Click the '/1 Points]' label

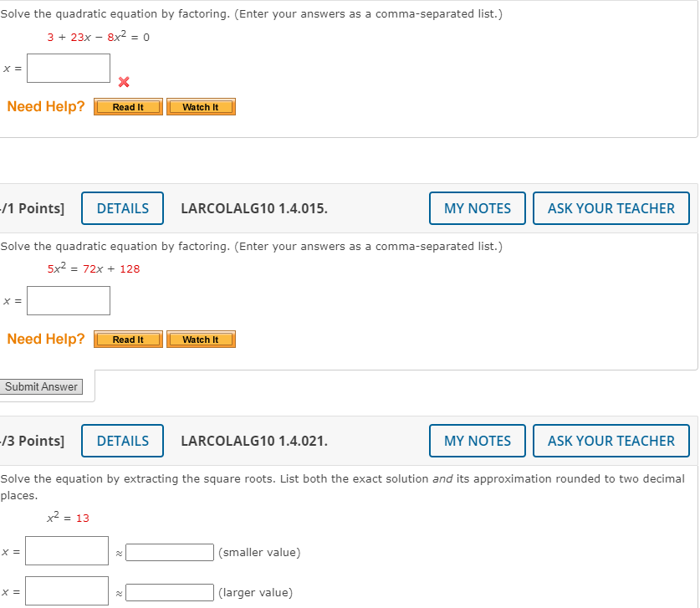pyautogui.click(x=32, y=208)
